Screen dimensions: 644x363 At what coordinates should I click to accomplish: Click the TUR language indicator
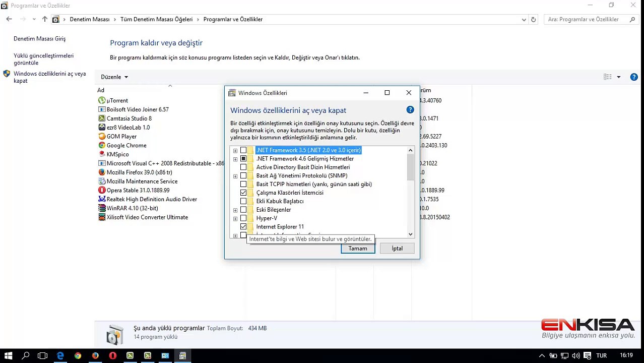[601, 355]
